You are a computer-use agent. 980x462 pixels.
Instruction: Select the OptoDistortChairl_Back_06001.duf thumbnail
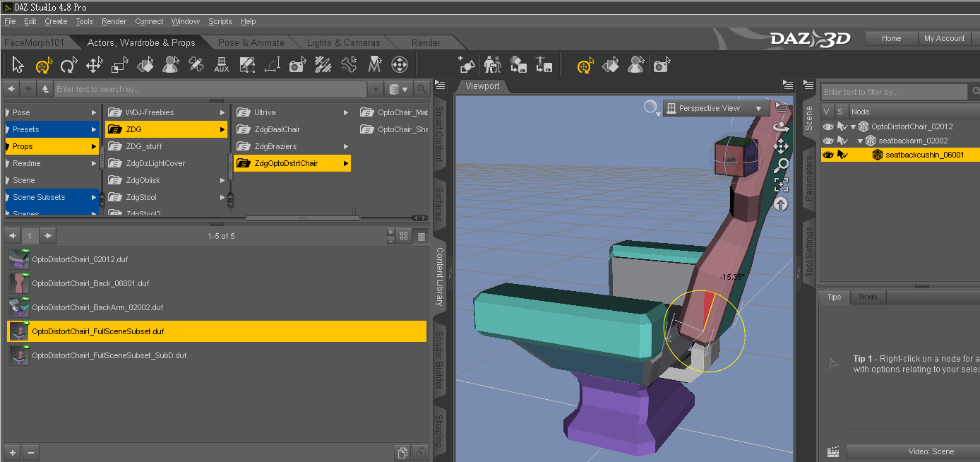pyautogui.click(x=19, y=283)
